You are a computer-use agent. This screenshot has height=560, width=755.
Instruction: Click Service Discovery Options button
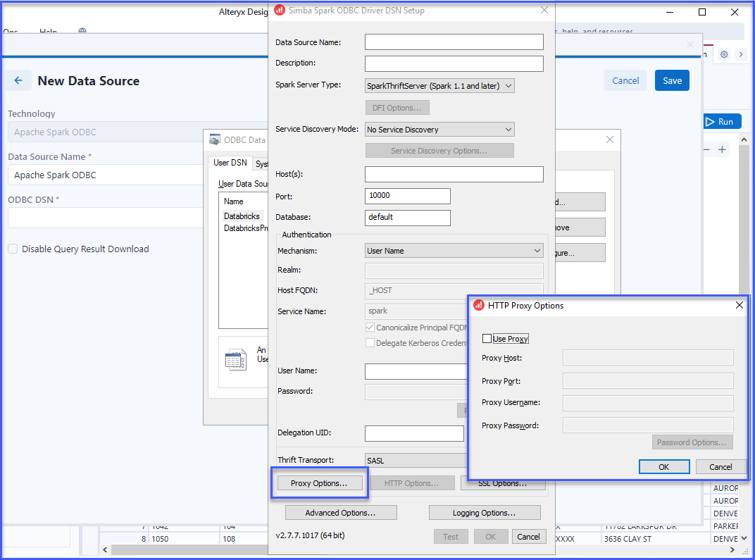[x=439, y=151]
